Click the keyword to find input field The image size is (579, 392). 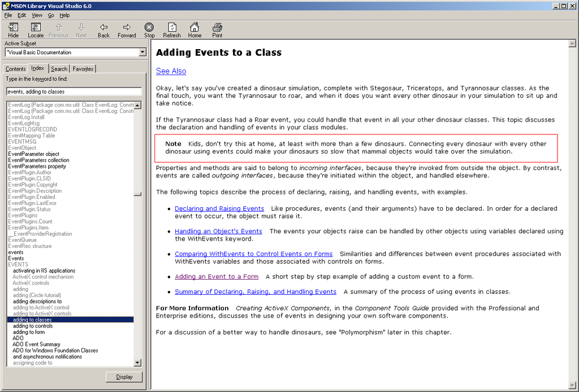tap(74, 92)
